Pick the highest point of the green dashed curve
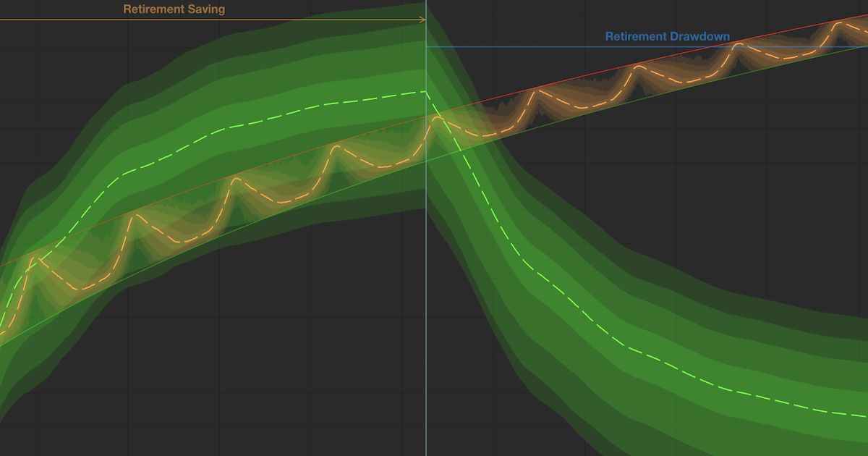This screenshot has height=456, width=868. (424, 91)
